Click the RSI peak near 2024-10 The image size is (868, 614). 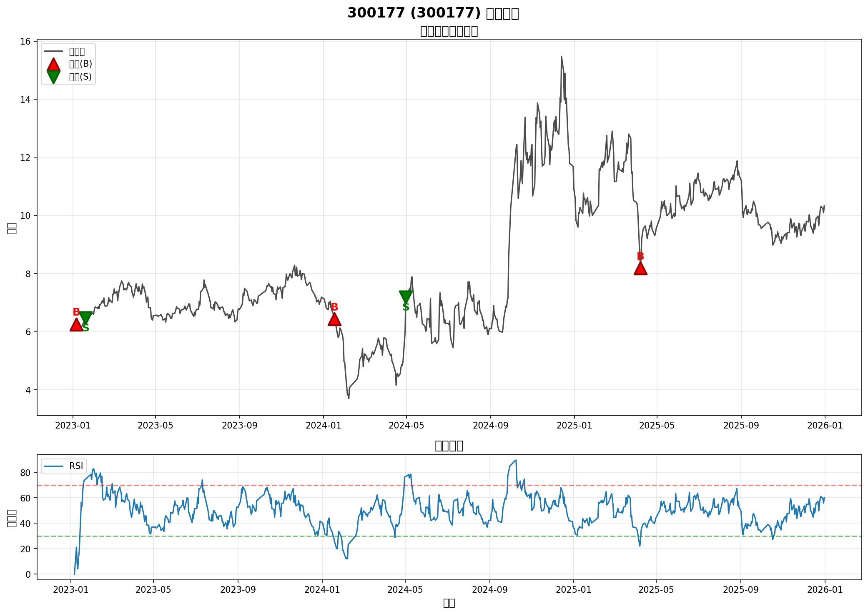pyautogui.click(x=516, y=460)
